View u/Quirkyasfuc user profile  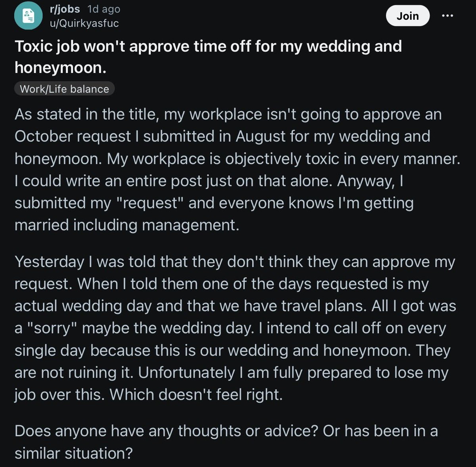[84, 23]
